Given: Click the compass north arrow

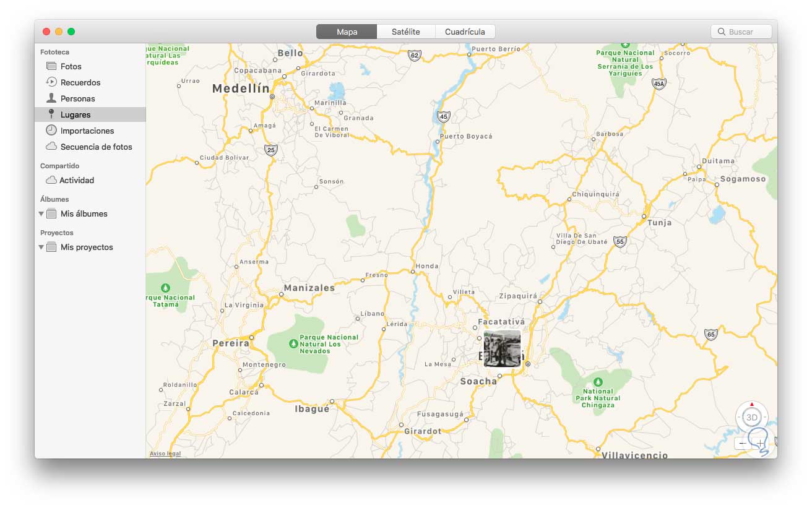Looking at the screenshot, I should 752,404.
